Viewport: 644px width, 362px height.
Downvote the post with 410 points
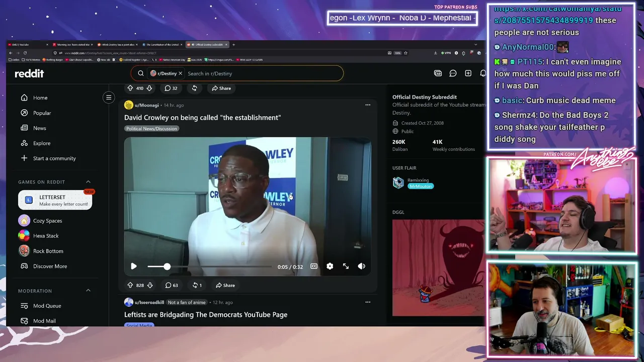149,88
